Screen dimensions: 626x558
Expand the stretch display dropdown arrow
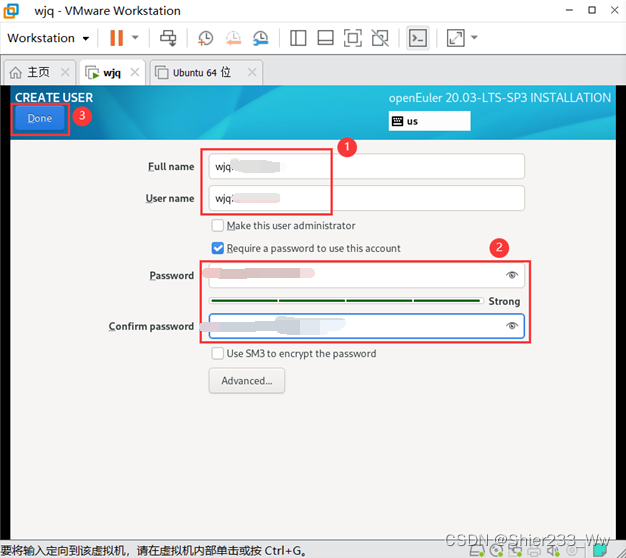click(474, 38)
